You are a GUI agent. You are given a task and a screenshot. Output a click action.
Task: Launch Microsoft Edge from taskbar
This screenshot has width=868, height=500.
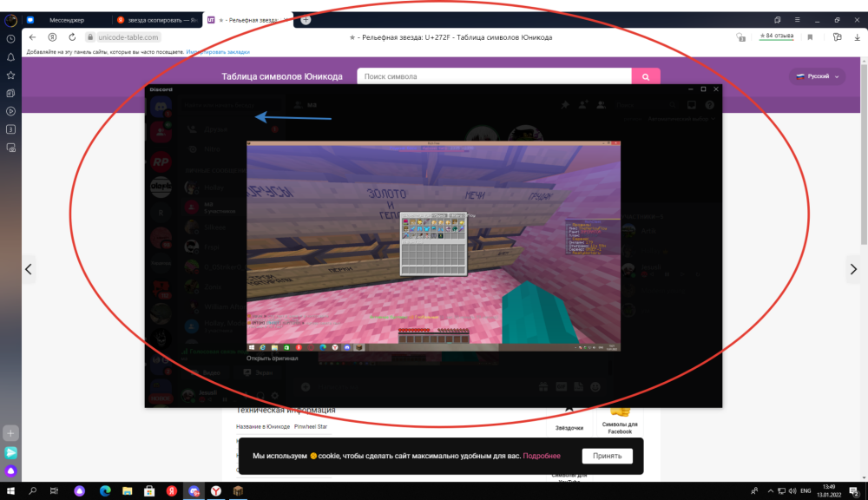tap(105, 490)
